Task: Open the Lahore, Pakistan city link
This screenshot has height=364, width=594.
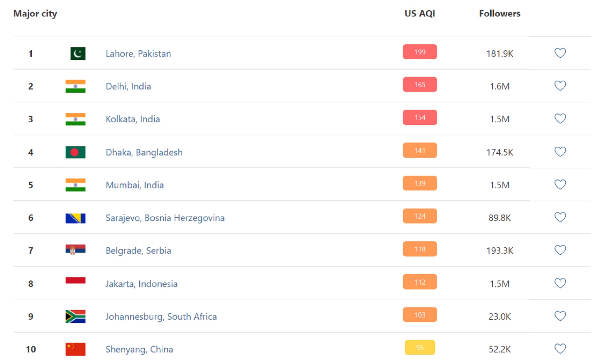Action: click(x=138, y=53)
